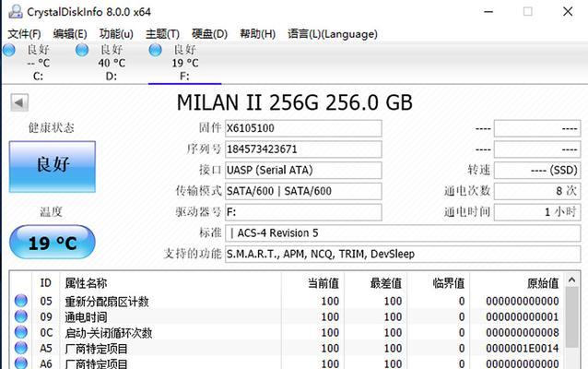Viewport: 588px width, 369px height.
Task: Click the serial number field 184573423671
Action: pos(303,149)
